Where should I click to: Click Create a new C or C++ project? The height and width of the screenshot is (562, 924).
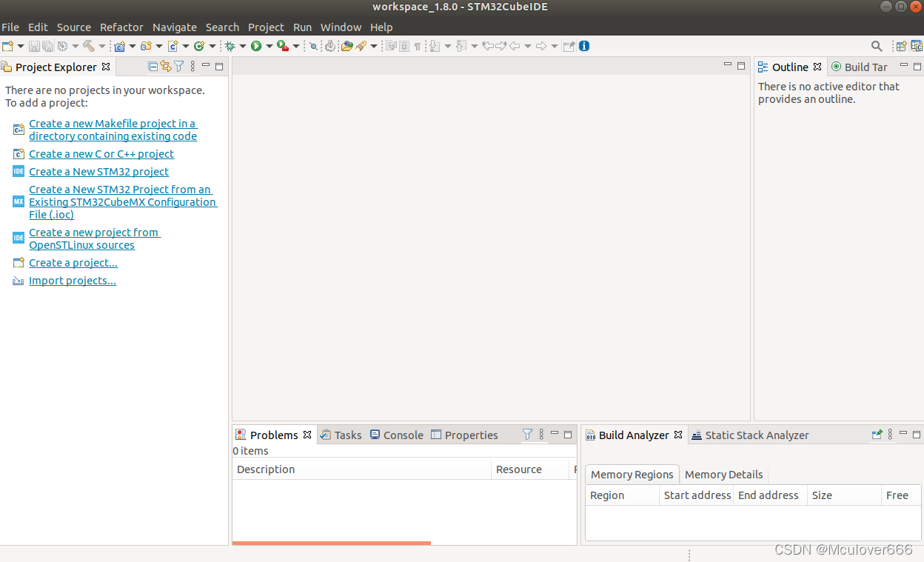tap(101, 154)
